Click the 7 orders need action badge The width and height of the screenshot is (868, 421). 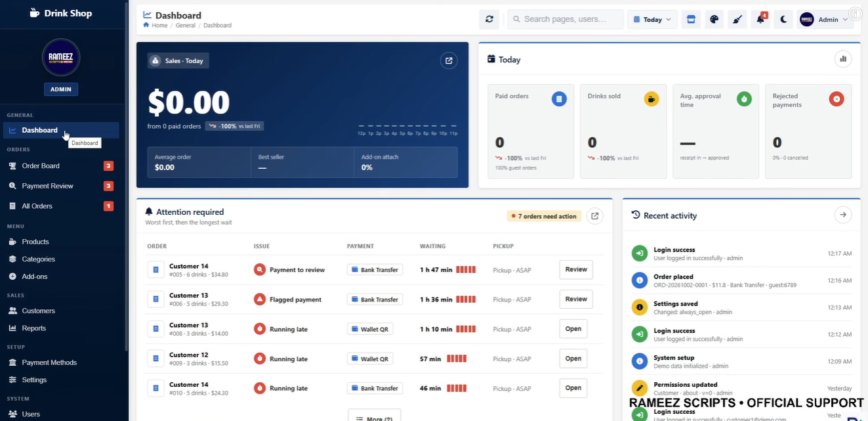[x=544, y=216]
